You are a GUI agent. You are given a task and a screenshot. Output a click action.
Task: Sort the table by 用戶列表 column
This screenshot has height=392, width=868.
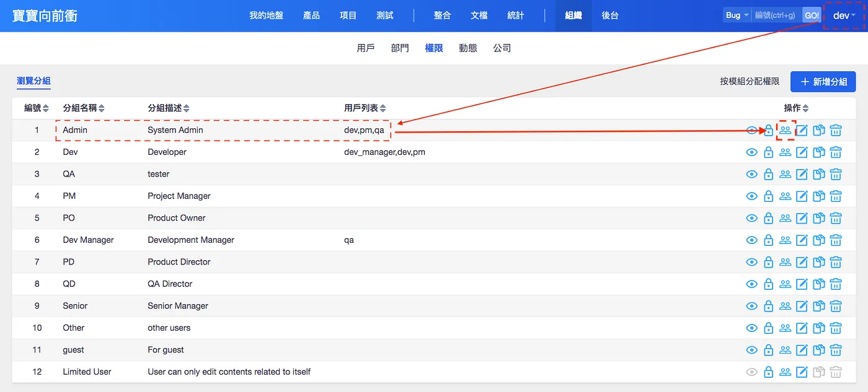click(x=365, y=108)
